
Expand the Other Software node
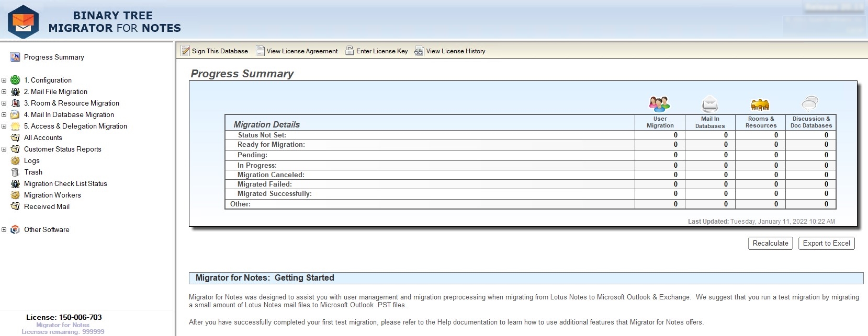pos(4,229)
